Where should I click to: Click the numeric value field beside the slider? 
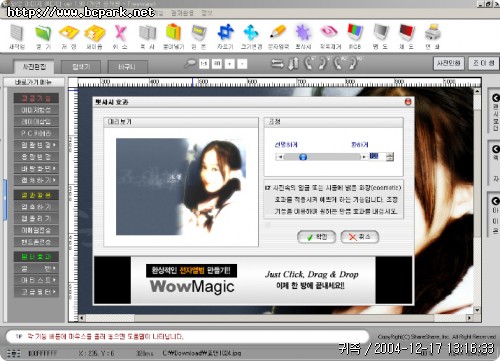pyautogui.click(x=378, y=156)
